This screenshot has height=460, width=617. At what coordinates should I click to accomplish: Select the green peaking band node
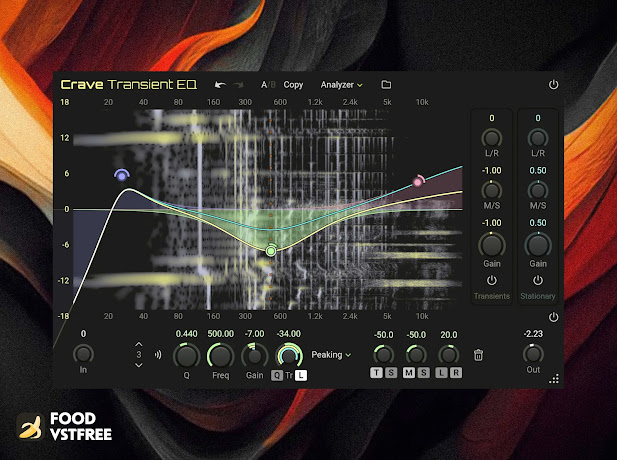pos(271,250)
